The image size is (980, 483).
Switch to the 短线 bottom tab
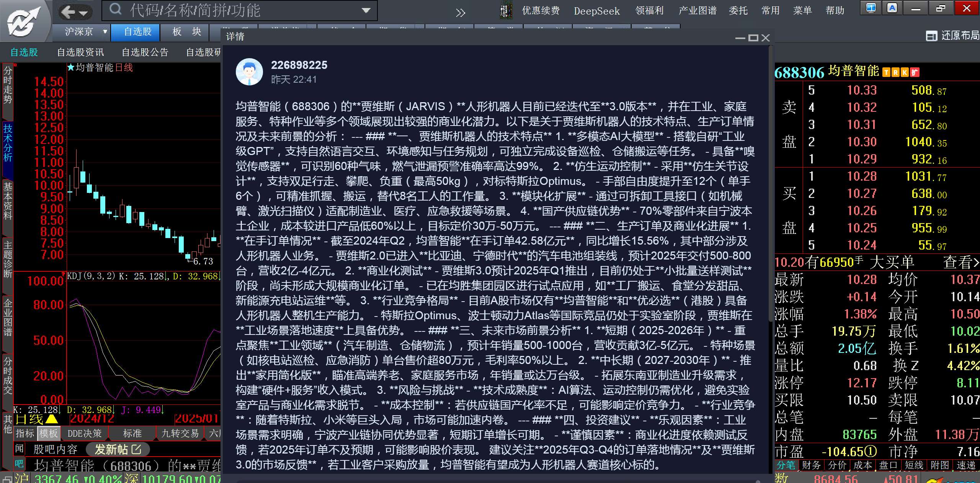point(914,465)
